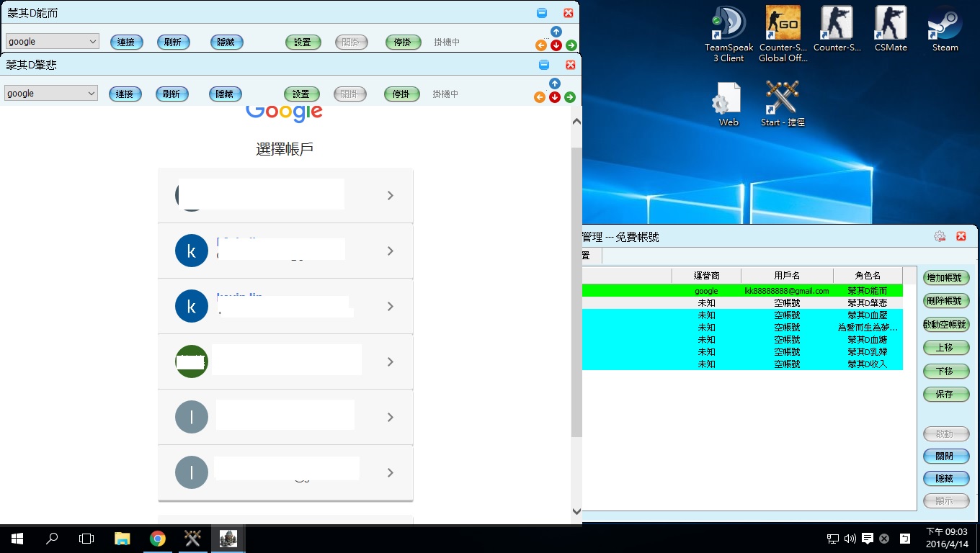Click 運營商 column header
This screenshot has height=553, width=980.
pyautogui.click(x=706, y=276)
